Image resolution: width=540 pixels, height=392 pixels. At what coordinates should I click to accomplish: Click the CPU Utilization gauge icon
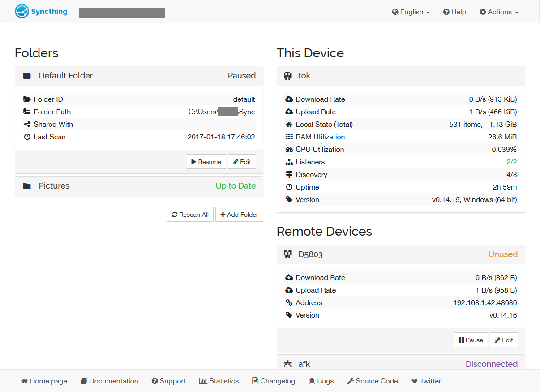click(x=289, y=150)
